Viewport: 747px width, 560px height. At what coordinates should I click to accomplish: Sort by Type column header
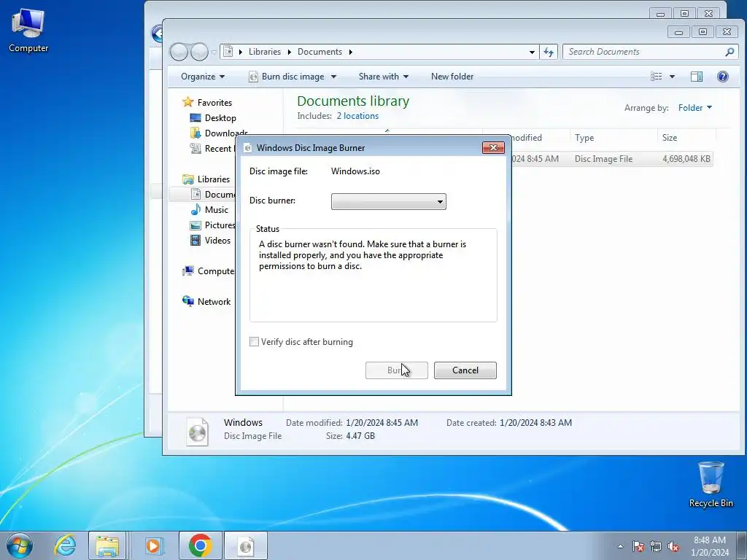click(613, 138)
